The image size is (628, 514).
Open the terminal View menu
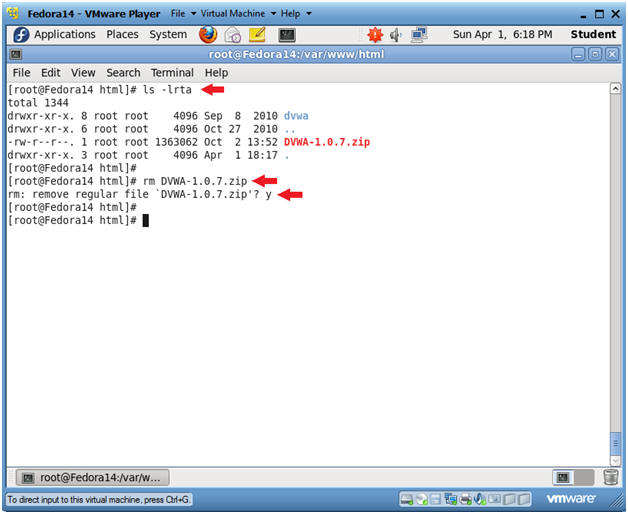pos(83,73)
